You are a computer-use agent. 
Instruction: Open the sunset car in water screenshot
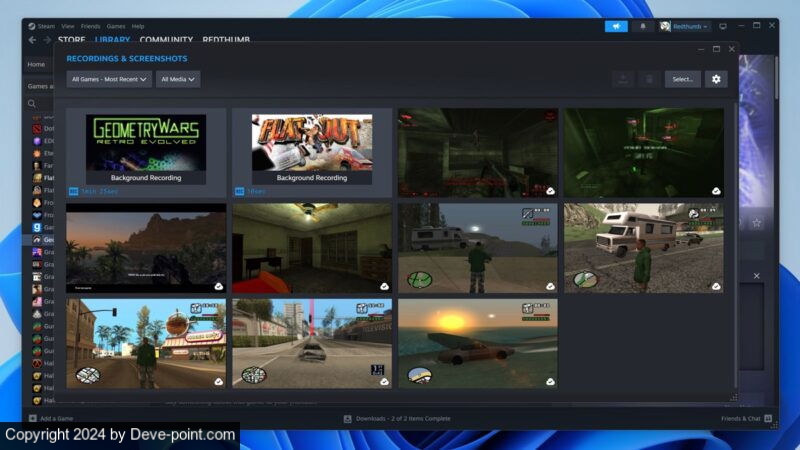coord(478,343)
